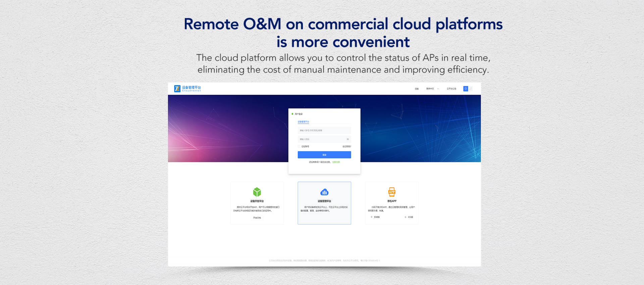
Task: Open the green 立即注册 register link
Action: (x=336, y=162)
